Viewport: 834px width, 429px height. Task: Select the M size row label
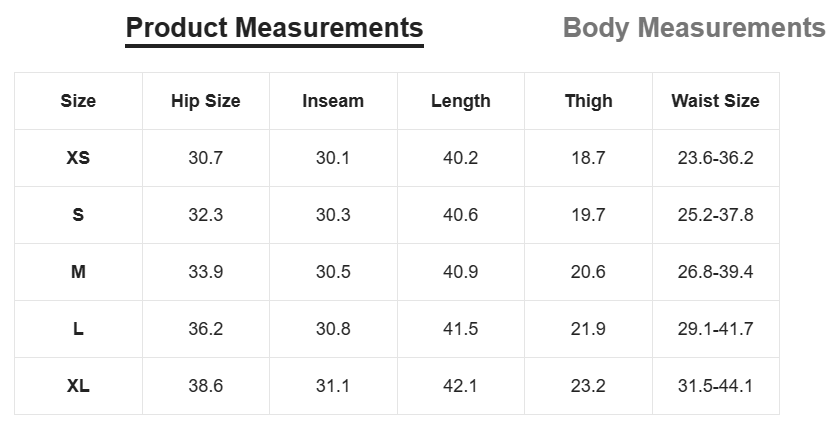point(78,272)
